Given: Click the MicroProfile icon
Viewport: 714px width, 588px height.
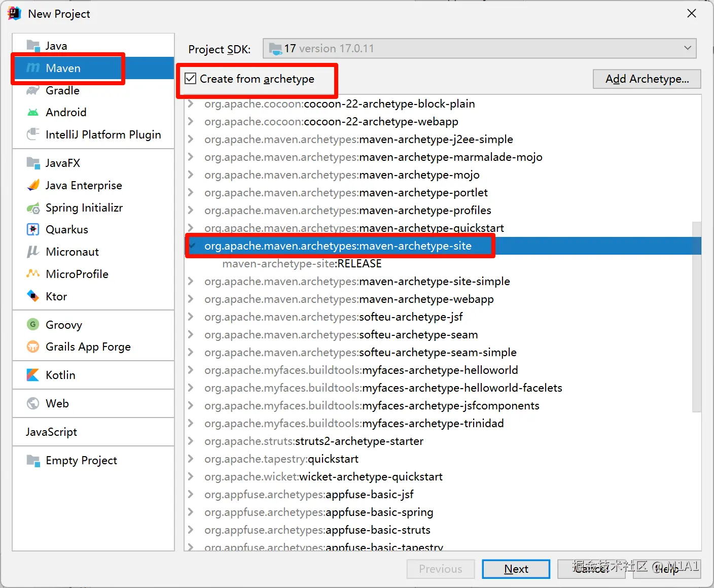Looking at the screenshot, I should point(33,274).
